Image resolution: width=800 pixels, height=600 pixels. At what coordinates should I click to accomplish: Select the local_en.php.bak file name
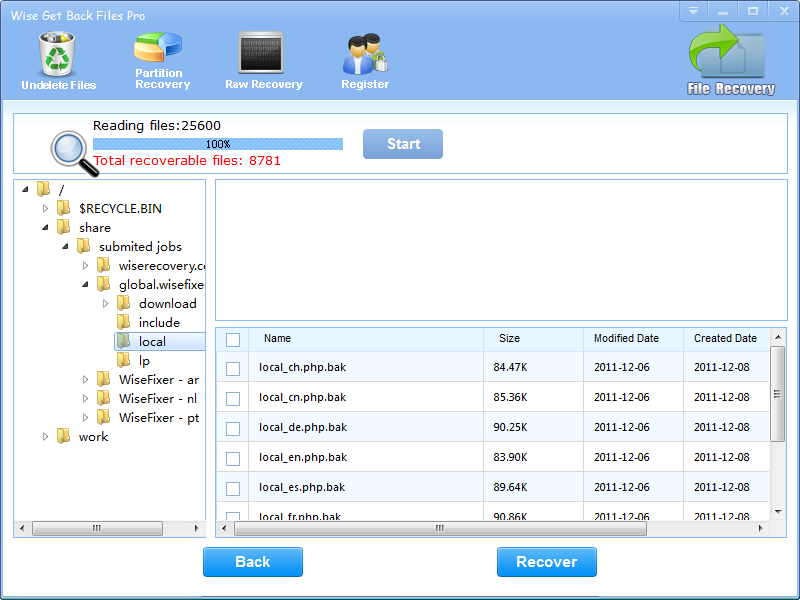click(x=303, y=458)
